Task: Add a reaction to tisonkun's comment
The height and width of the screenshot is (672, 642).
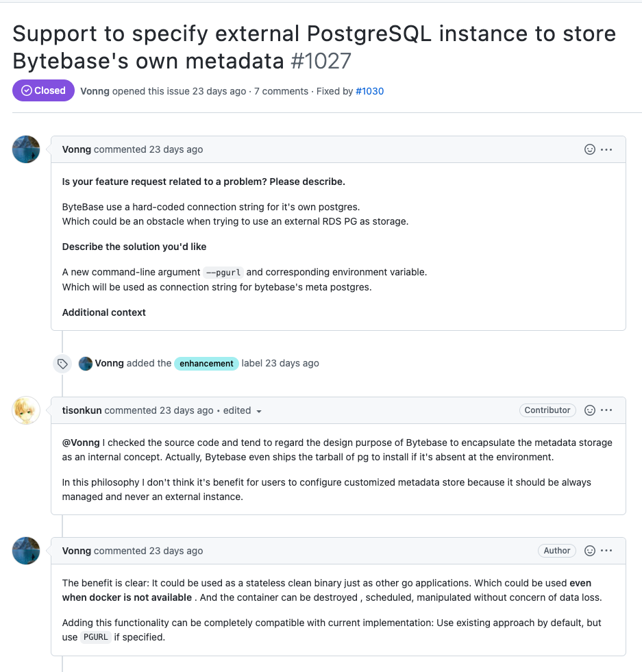Action: [x=589, y=410]
